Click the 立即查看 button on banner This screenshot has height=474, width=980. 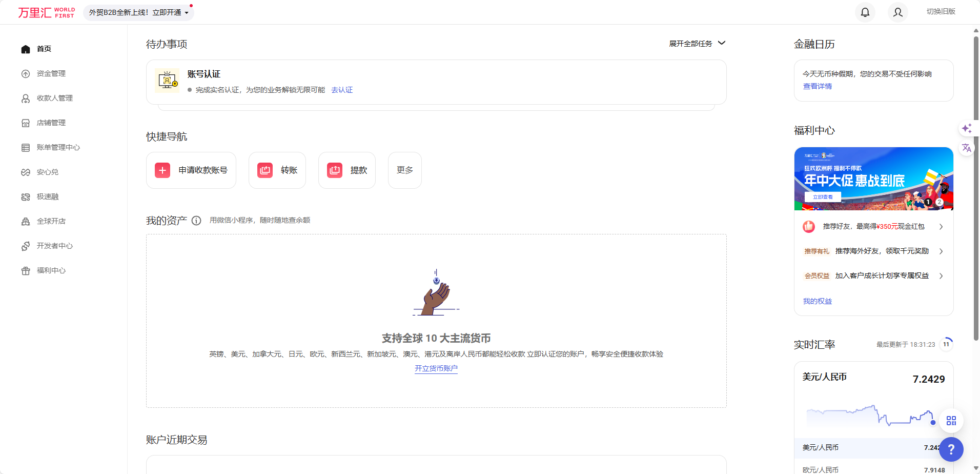[823, 197]
